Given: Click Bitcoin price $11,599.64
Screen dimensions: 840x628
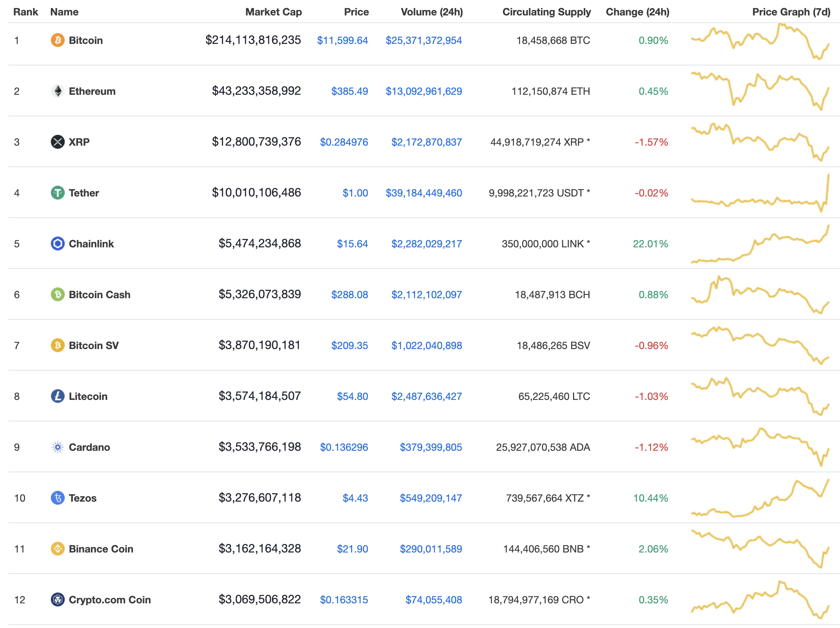Looking at the screenshot, I should (343, 40).
